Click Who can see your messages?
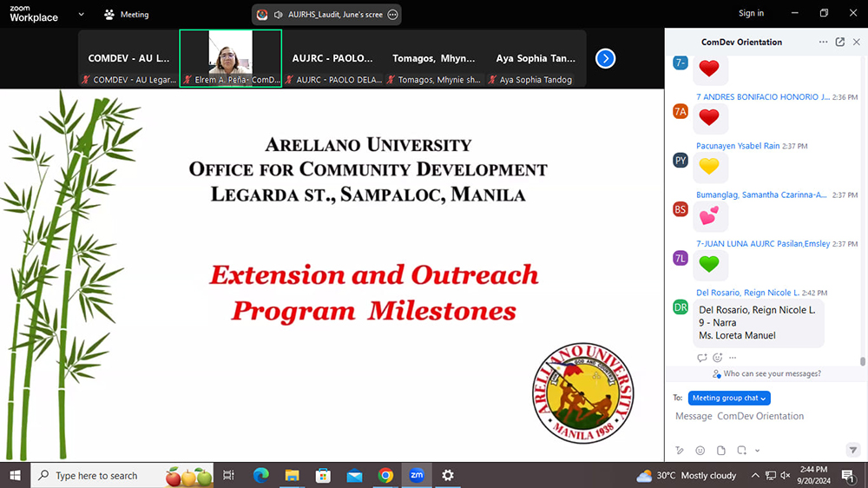 pos(766,374)
